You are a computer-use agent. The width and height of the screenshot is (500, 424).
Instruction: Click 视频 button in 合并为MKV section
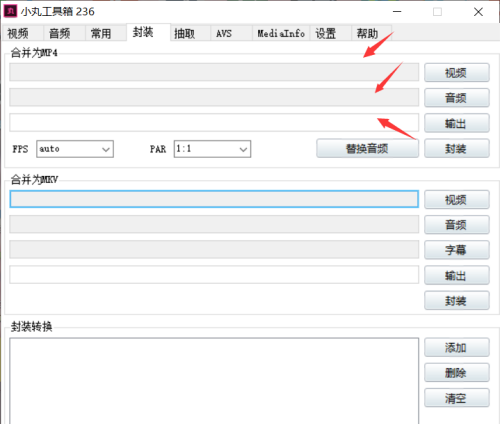point(457,200)
